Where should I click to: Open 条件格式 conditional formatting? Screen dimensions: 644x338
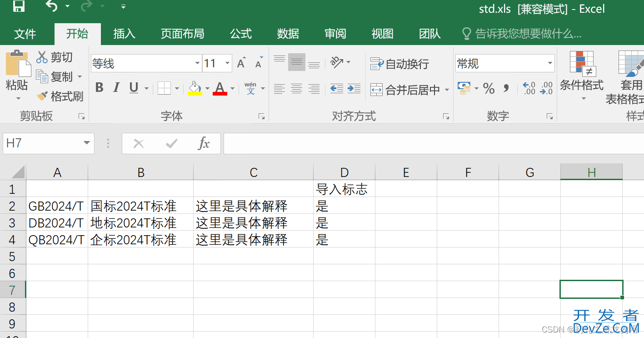[582, 75]
